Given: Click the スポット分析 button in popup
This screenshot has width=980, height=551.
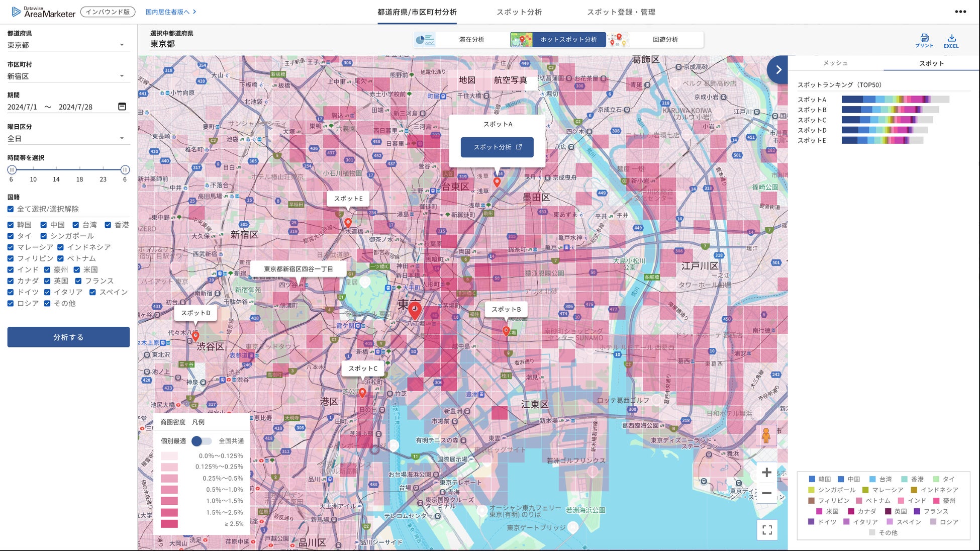Looking at the screenshot, I should [497, 147].
